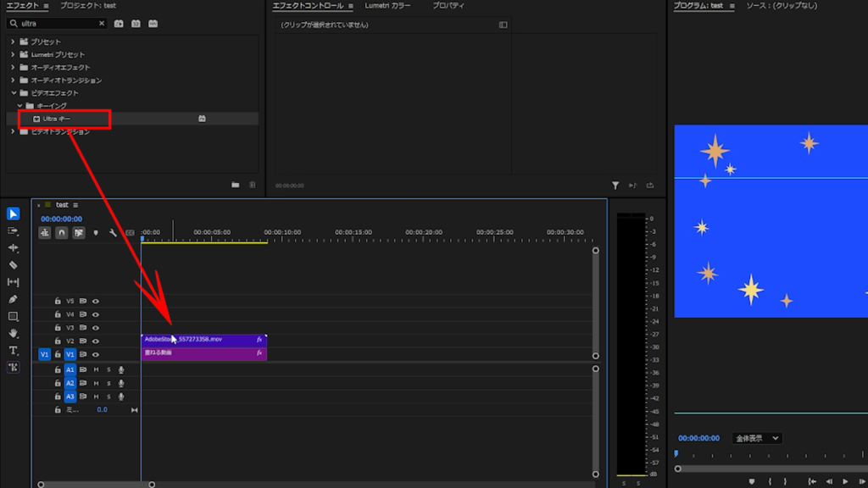Click program monitor zoom scroll handle
Screen dimensions: 868x488
(677, 469)
